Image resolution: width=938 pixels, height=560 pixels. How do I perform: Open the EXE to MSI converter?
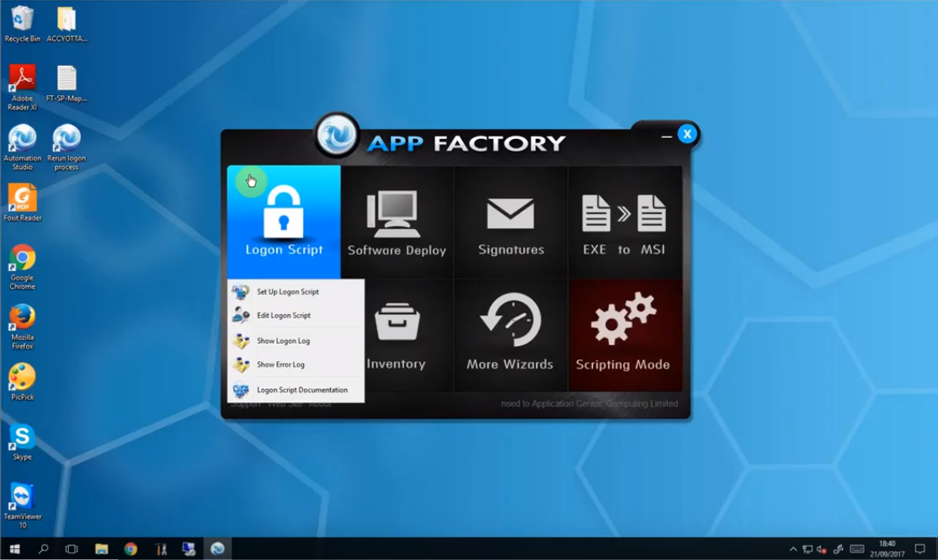coord(624,222)
